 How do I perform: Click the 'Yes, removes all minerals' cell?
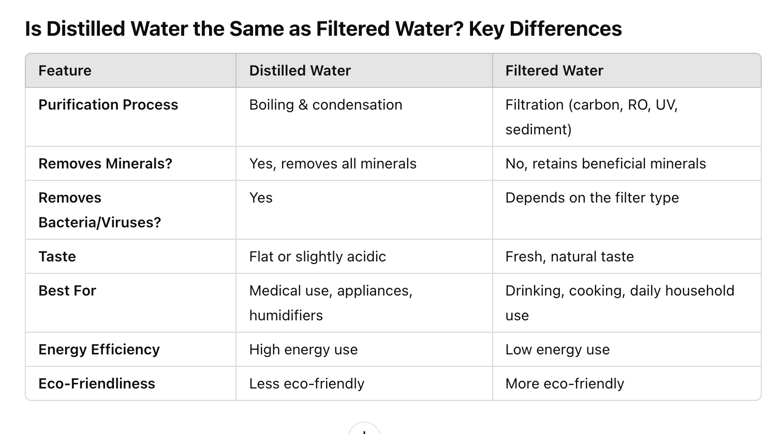pos(333,164)
